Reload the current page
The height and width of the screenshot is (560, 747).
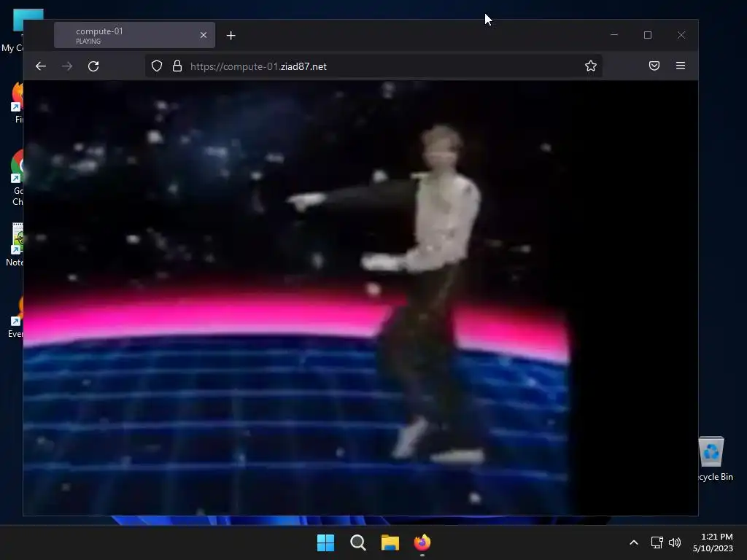click(x=93, y=66)
